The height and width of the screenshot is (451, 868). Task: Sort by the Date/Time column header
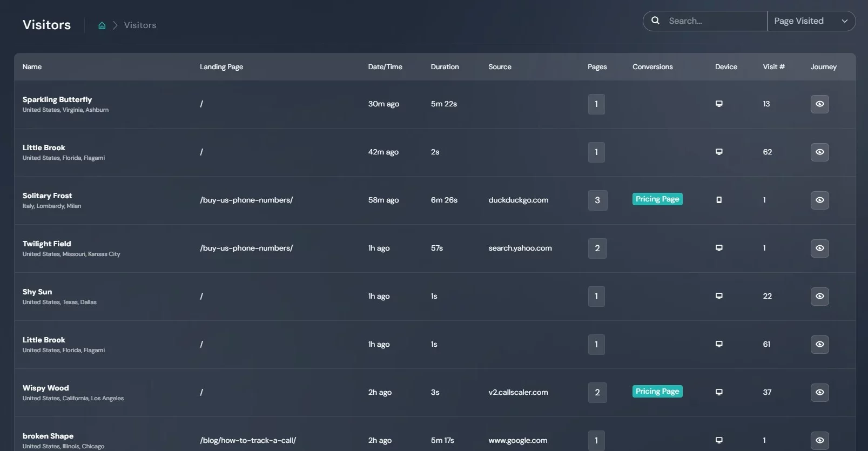385,67
